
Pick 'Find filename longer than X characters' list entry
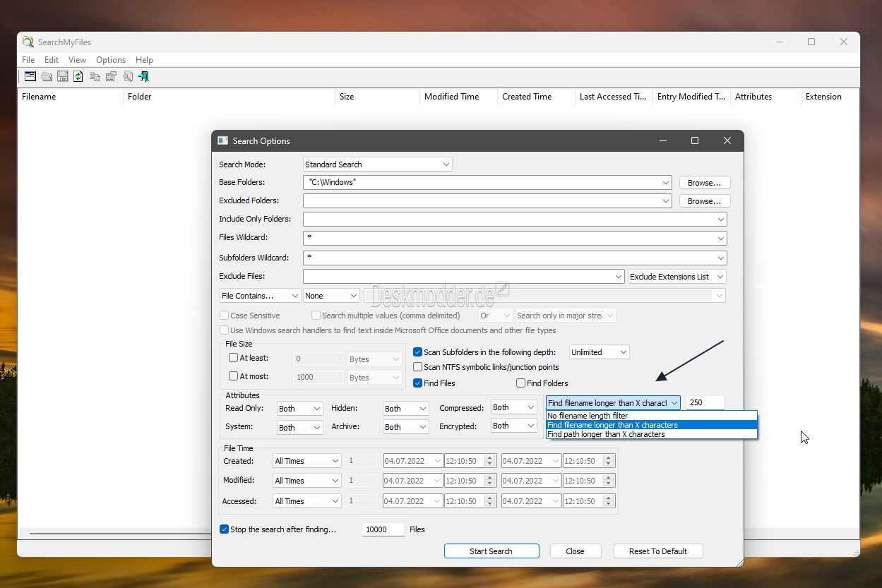[651, 425]
